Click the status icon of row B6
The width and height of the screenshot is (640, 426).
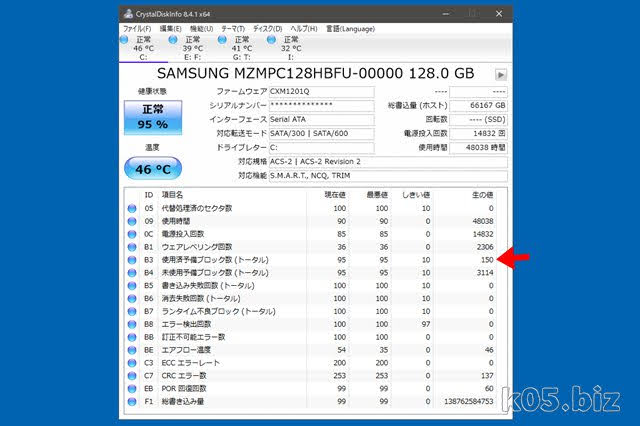click(x=132, y=299)
